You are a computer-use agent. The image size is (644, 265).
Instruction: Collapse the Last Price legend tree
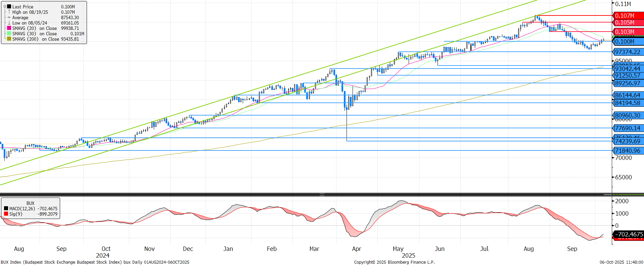click(x=5, y=6)
